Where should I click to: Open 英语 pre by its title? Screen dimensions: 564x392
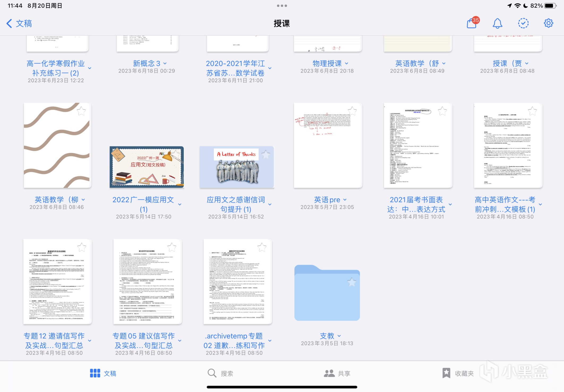click(x=327, y=200)
